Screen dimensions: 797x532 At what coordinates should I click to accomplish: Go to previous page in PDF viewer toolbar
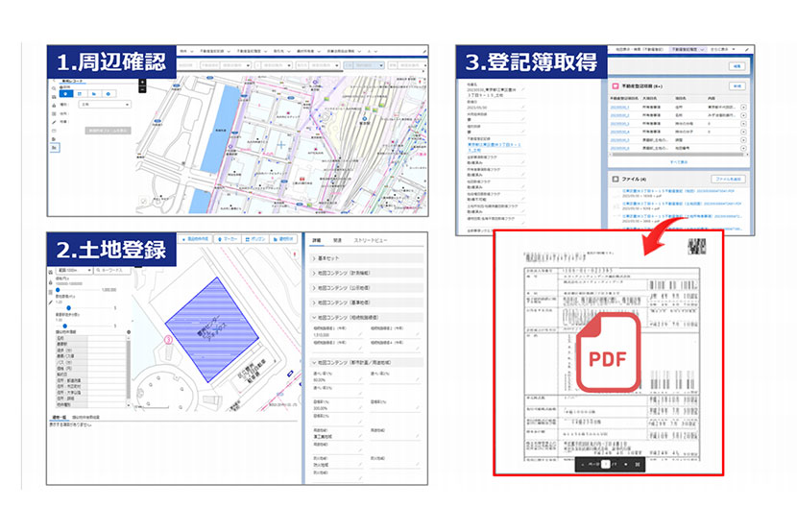click(583, 465)
